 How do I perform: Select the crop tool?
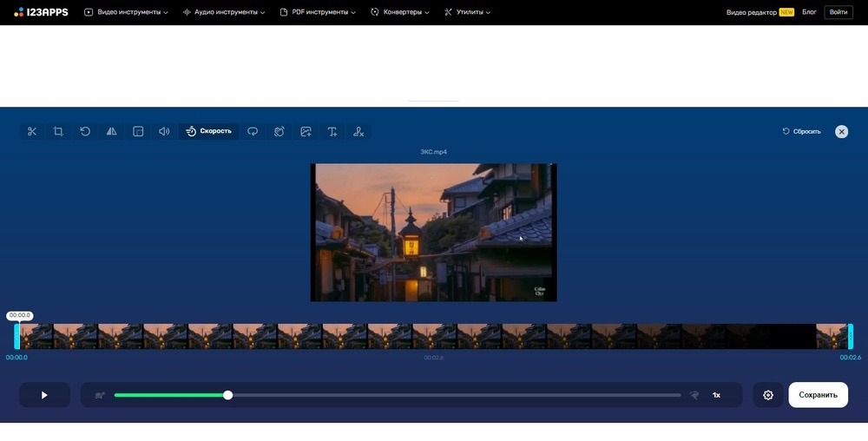(x=58, y=132)
